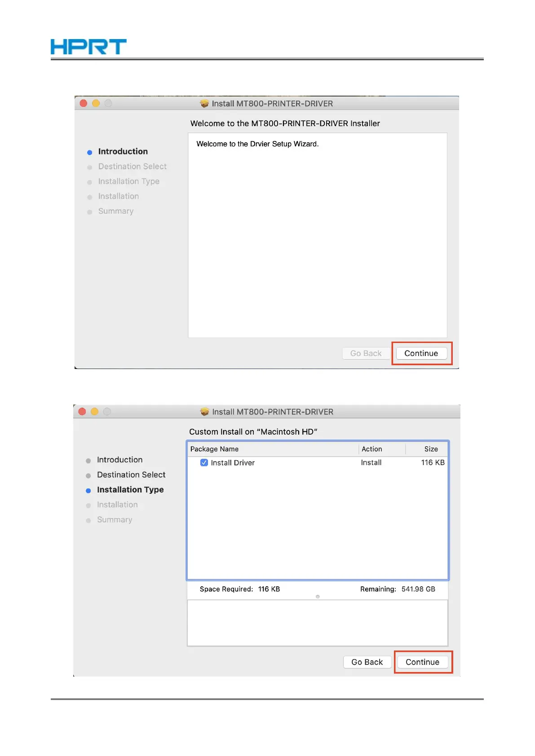
Task: Uncheck the Install Driver package checkbox
Action: pos(204,462)
